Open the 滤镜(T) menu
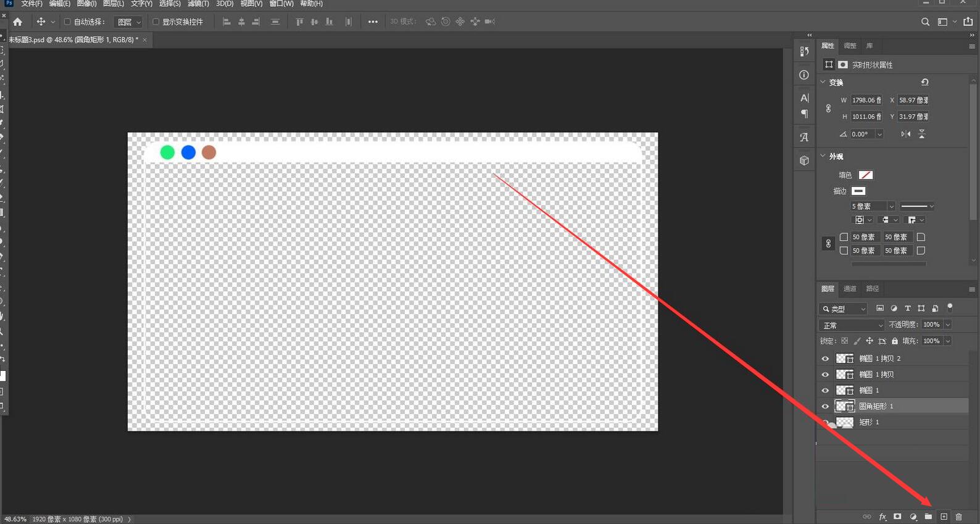The image size is (980, 524). 199,4
